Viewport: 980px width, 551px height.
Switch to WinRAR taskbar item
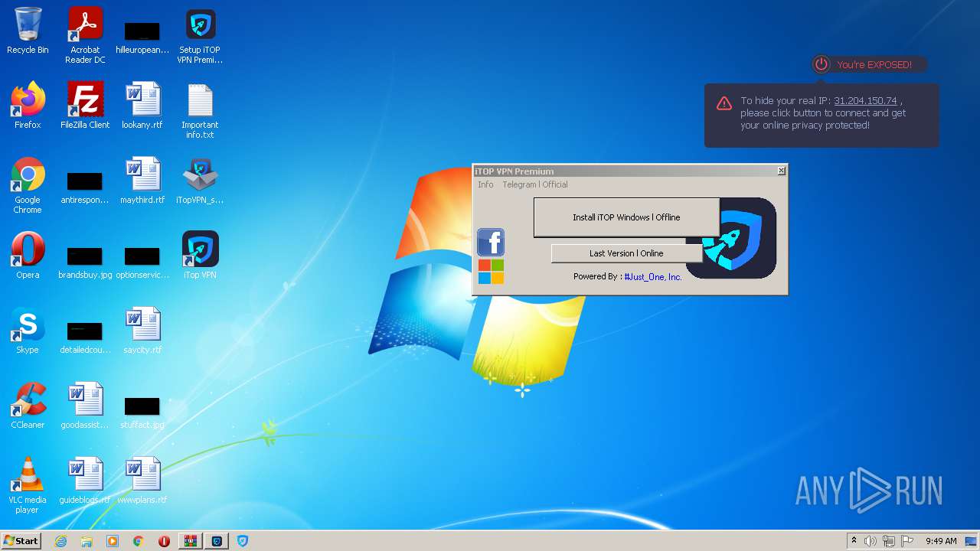pyautogui.click(x=190, y=541)
